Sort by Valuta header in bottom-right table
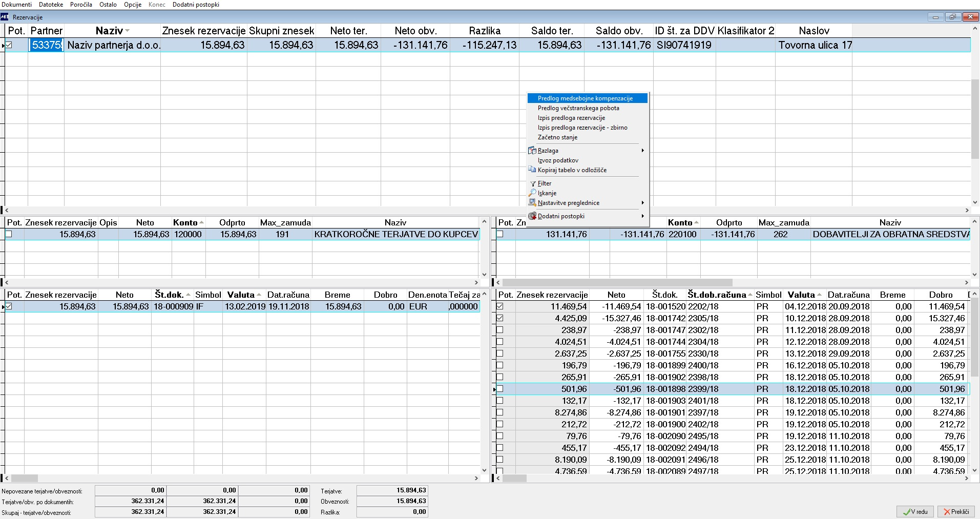 click(805, 295)
